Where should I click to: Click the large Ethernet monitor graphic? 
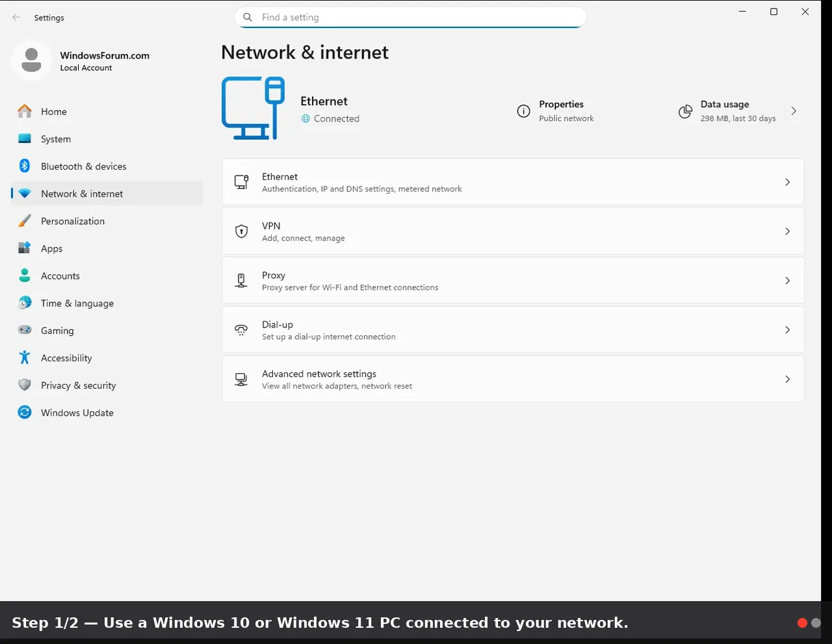(x=253, y=108)
